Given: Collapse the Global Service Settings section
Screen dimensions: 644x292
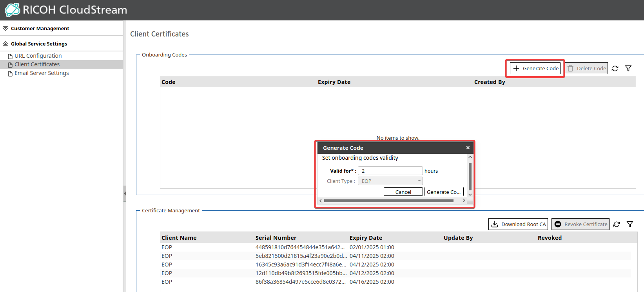Looking at the screenshot, I should 39,44.
